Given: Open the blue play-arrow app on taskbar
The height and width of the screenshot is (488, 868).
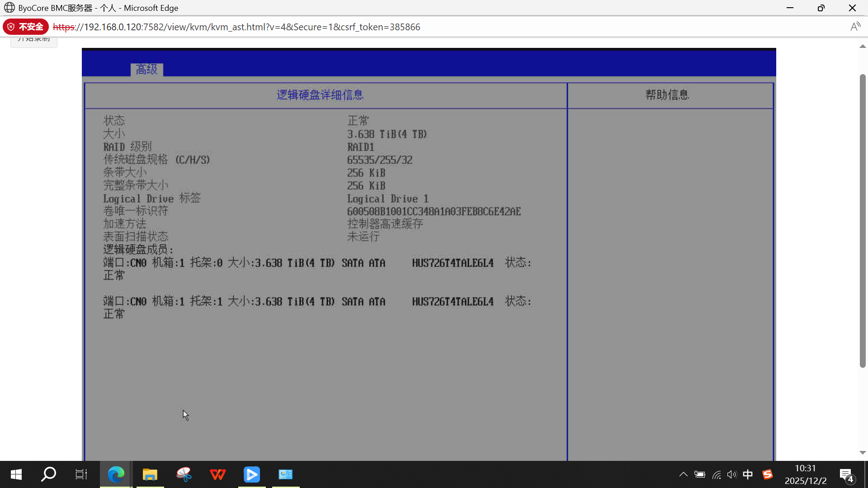Looking at the screenshot, I should [252, 474].
